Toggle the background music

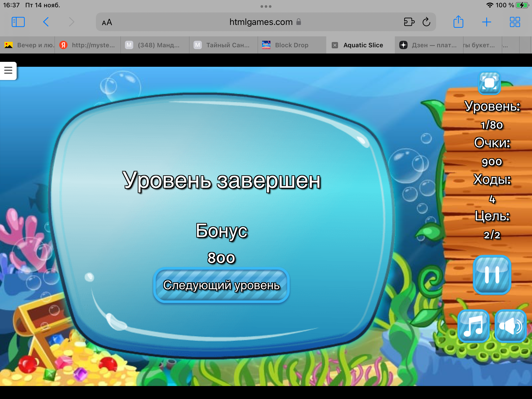(x=473, y=326)
